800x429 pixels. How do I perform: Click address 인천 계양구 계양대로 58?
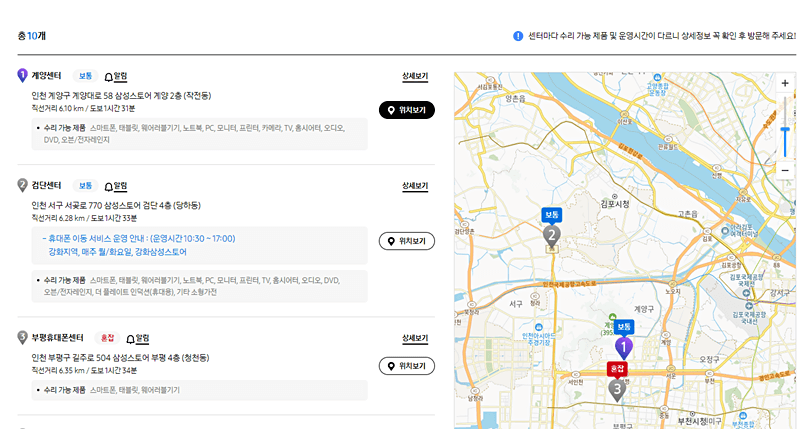coord(121,96)
